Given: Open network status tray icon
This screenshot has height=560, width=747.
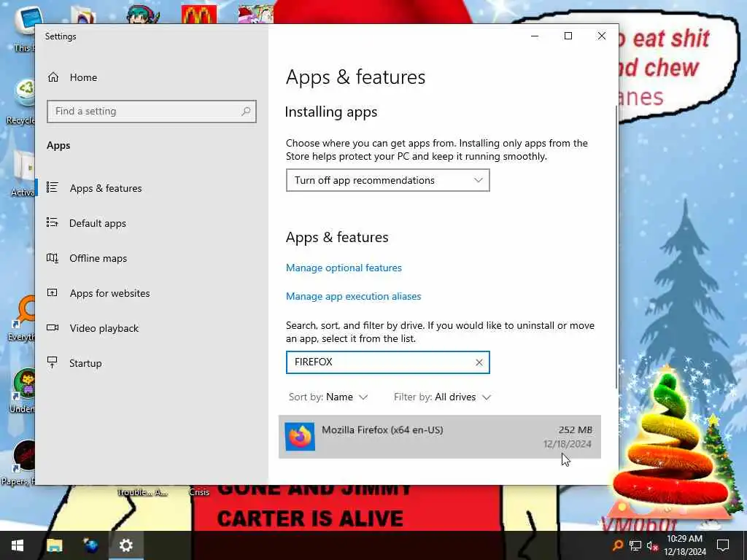Looking at the screenshot, I should (x=635, y=545).
